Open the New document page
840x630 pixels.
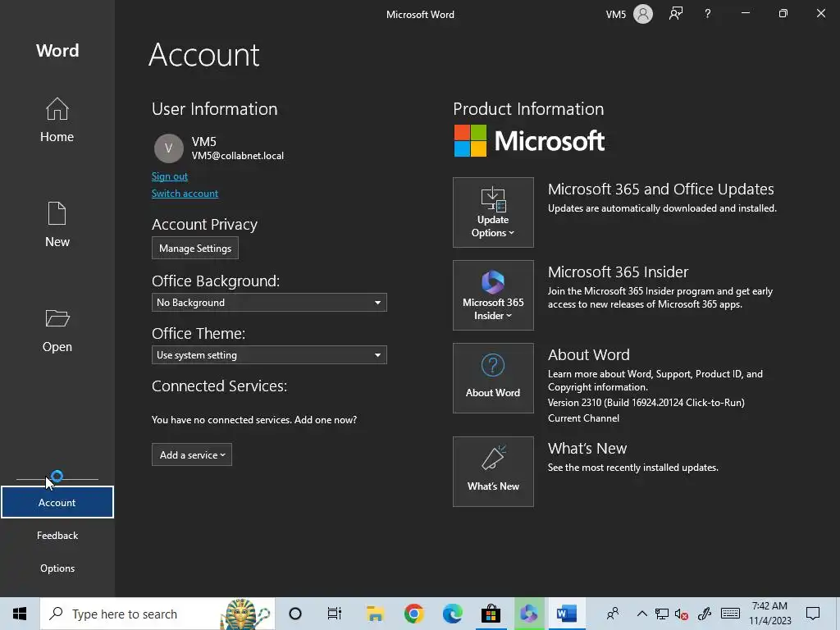(x=57, y=225)
